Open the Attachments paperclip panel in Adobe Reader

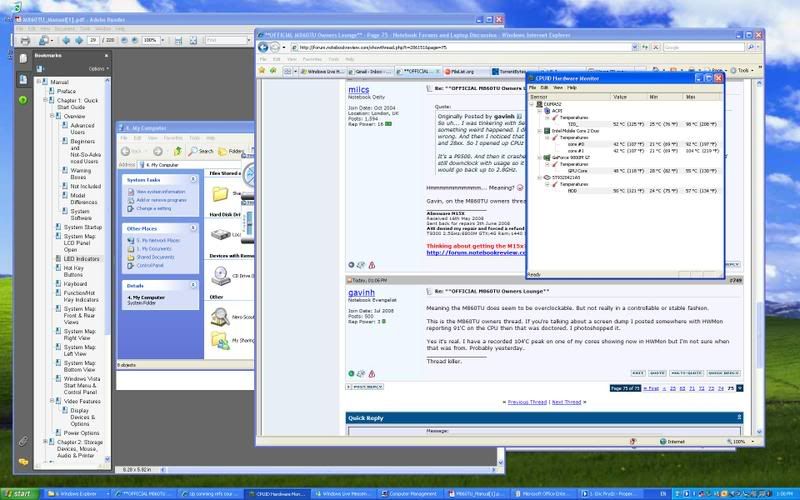point(23,441)
